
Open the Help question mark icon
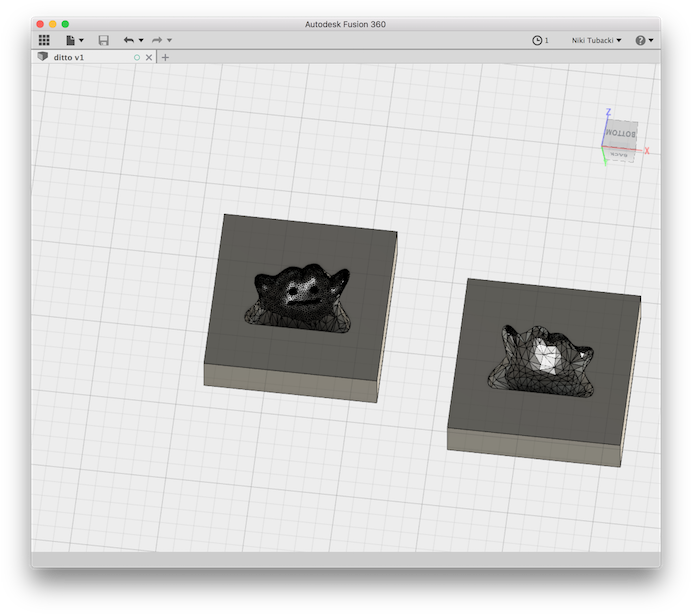click(640, 40)
